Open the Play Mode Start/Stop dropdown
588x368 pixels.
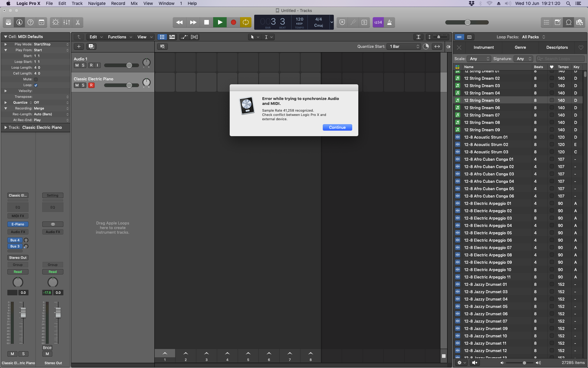pos(51,44)
